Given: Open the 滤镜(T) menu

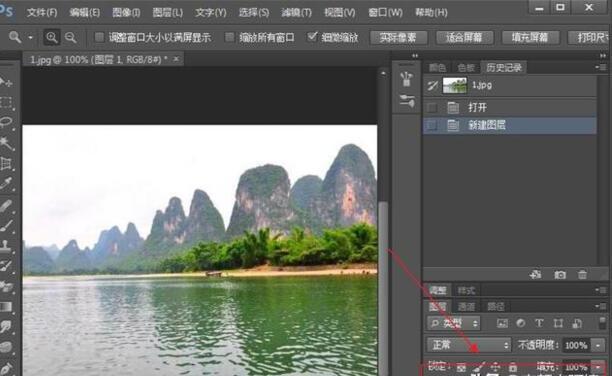Looking at the screenshot, I should click(296, 12).
